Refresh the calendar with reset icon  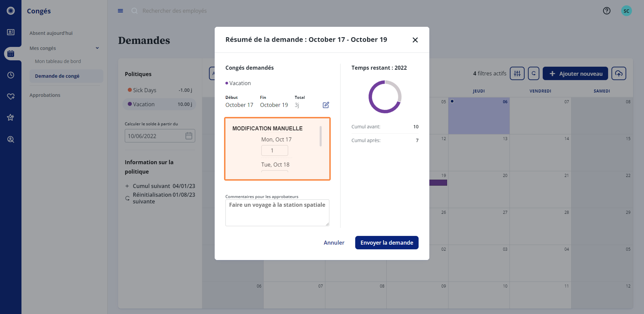point(533,73)
